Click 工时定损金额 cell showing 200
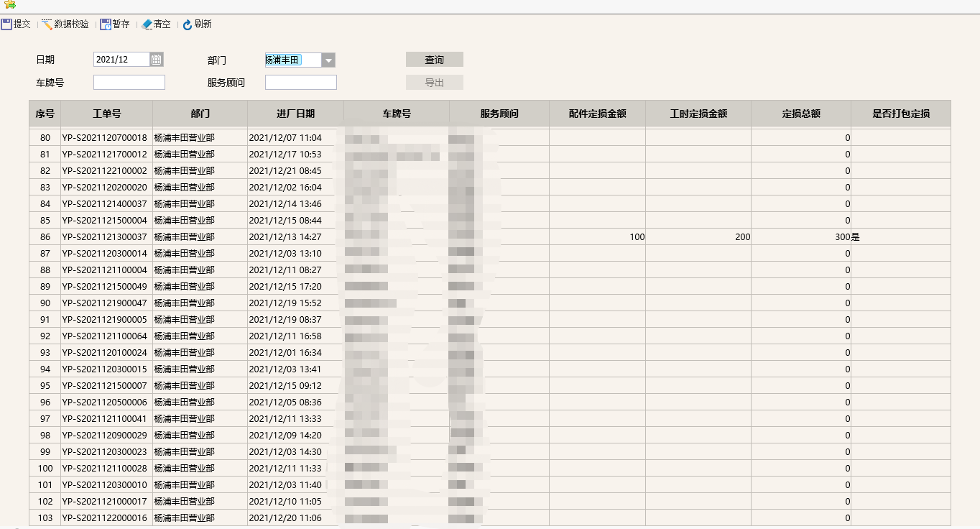980x529 pixels. [x=698, y=237]
